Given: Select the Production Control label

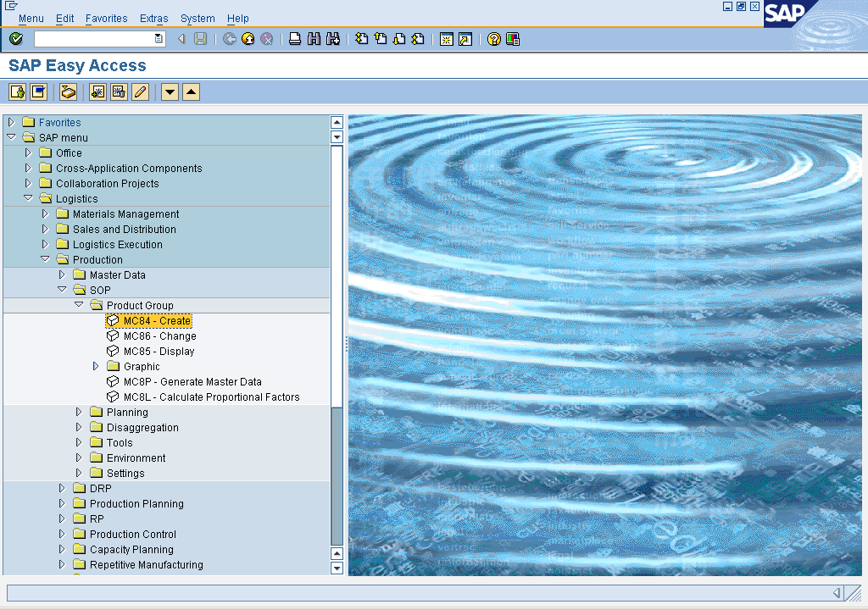Looking at the screenshot, I should click(133, 534).
